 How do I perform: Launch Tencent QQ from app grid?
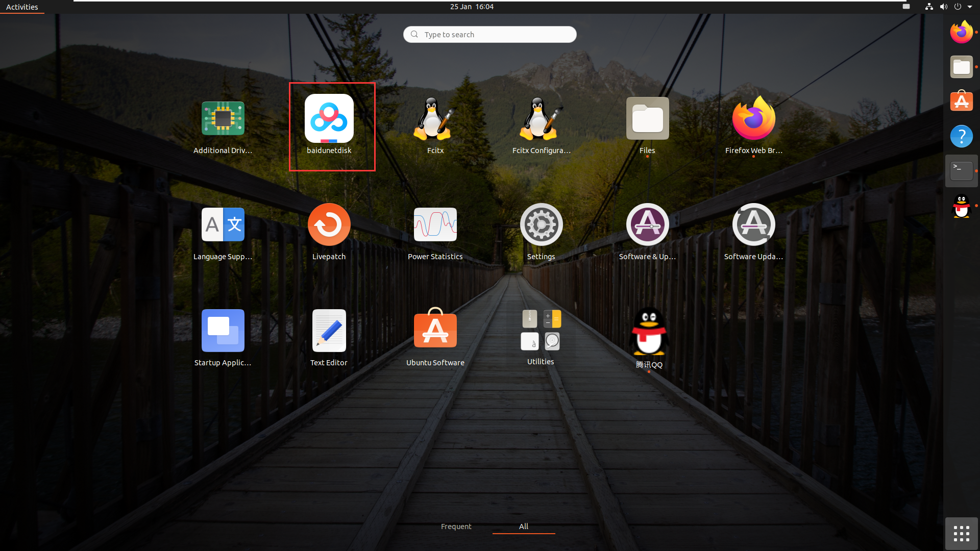(648, 332)
